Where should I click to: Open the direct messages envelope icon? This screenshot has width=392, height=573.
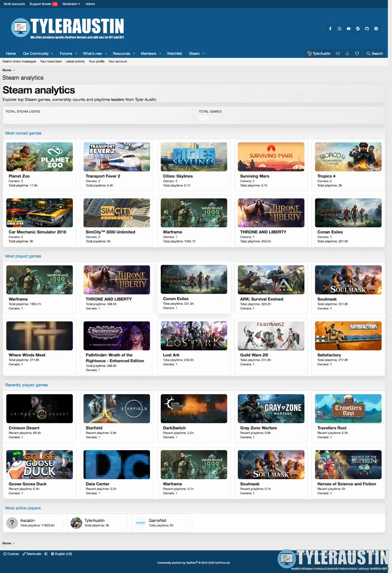pos(338,54)
